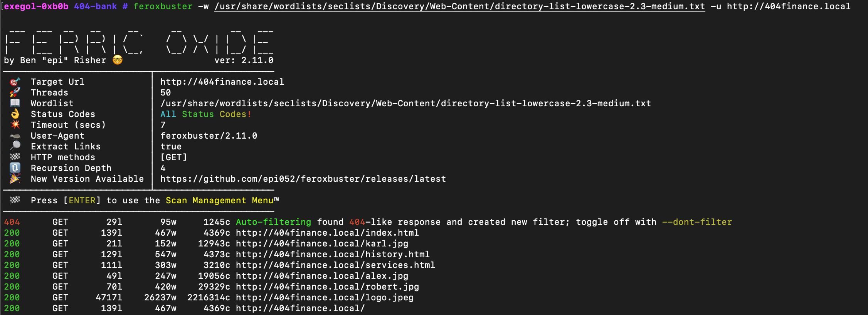Open the 404finance.local/index.html result URL
868x315 pixels.
(327, 233)
